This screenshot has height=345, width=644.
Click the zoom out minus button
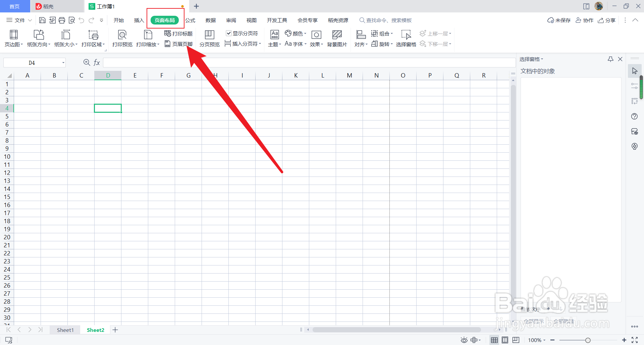click(x=552, y=340)
